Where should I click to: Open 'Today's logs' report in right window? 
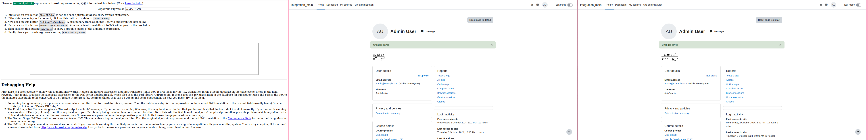click(x=732, y=76)
